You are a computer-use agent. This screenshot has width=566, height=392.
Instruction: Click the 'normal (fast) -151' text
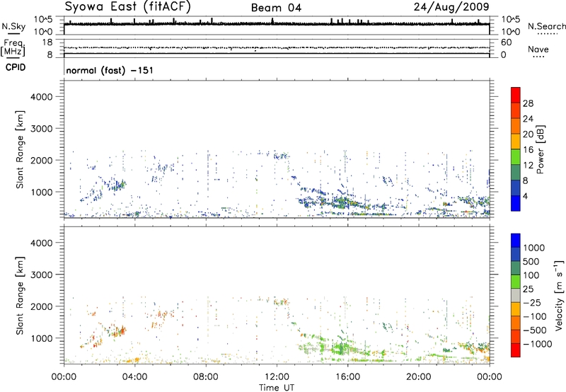point(110,70)
